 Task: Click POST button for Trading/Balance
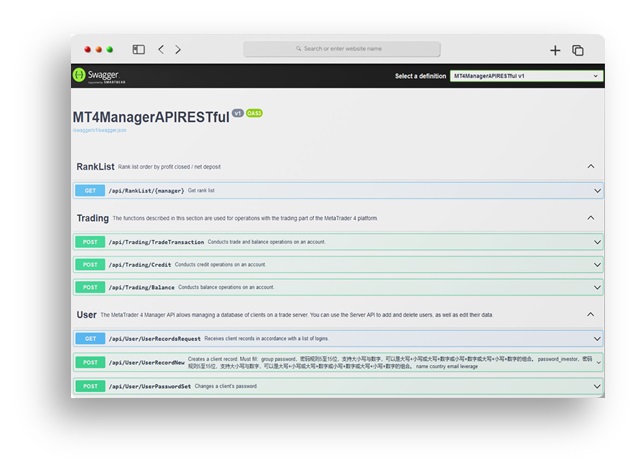pyautogui.click(x=90, y=287)
